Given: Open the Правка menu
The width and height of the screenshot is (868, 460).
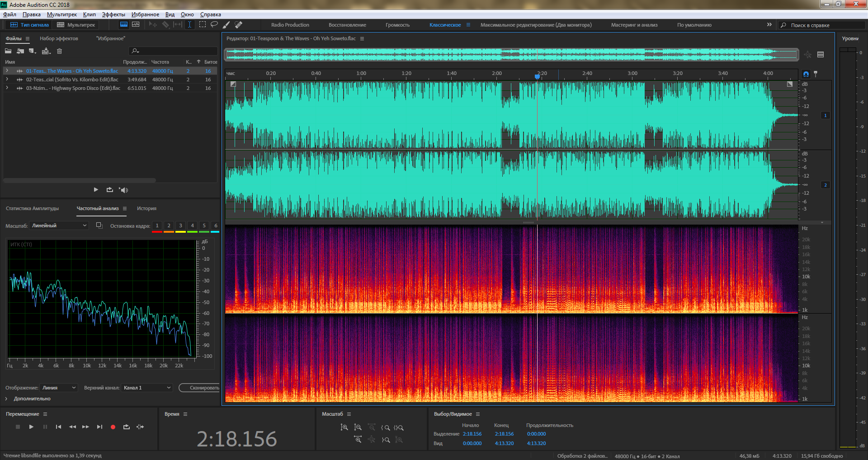Looking at the screenshot, I should click(x=31, y=14).
